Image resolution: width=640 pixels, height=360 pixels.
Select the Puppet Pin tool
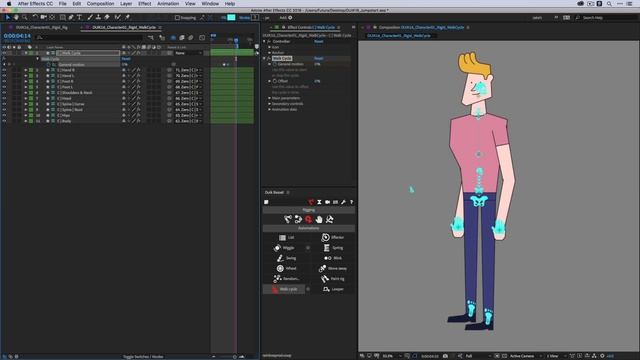(127, 18)
